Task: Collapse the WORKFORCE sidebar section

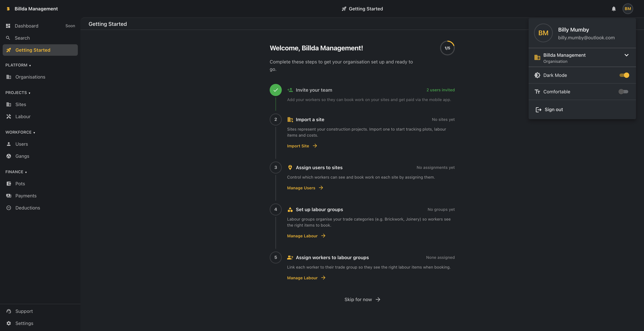Action: click(x=20, y=132)
